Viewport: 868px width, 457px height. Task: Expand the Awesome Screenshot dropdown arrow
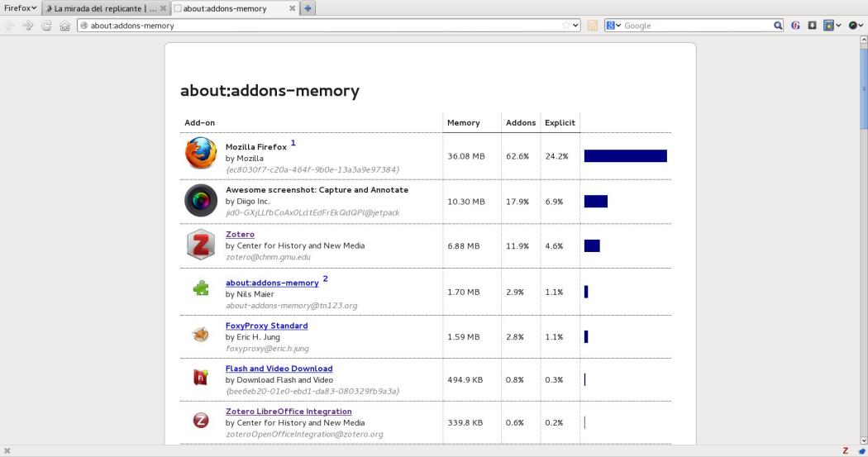point(861,26)
